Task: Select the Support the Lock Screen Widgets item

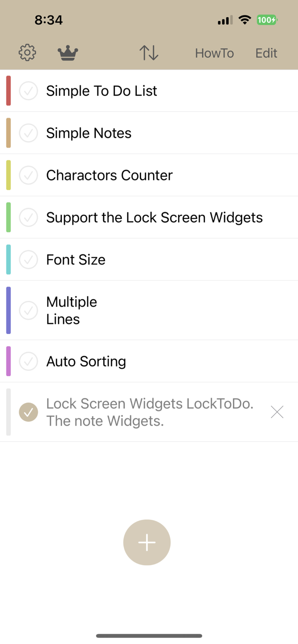Action: 154,217
